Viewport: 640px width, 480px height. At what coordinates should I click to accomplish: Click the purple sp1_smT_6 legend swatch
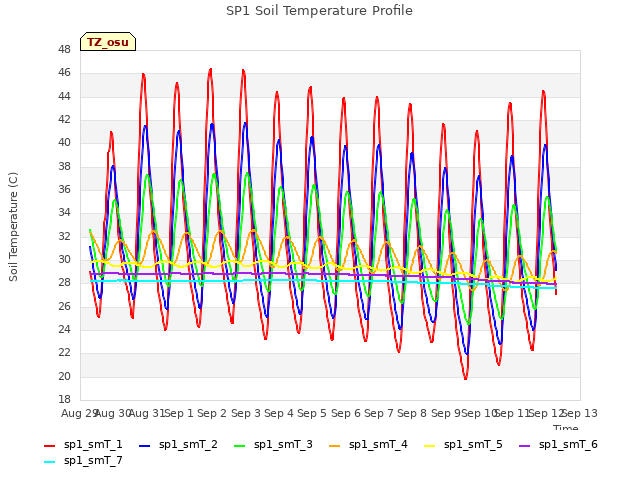(524, 446)
